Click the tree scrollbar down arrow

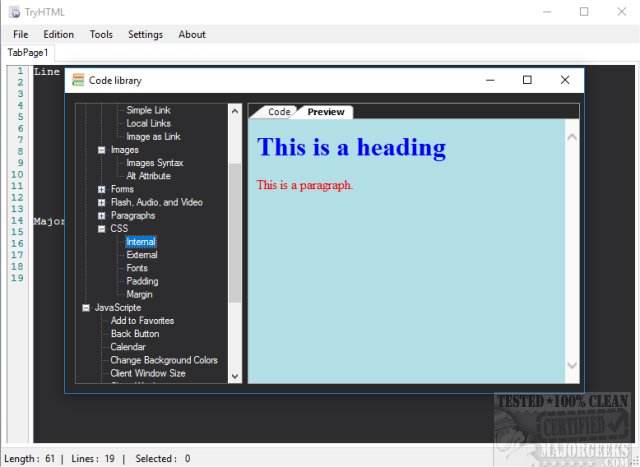(x=235, y=376)
